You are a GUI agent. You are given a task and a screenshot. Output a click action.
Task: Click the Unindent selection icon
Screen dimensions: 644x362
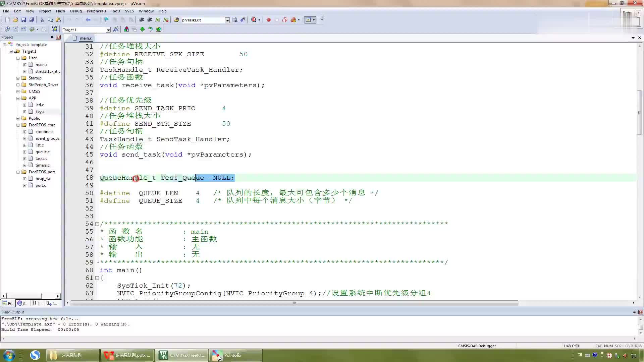coord(150,20)
